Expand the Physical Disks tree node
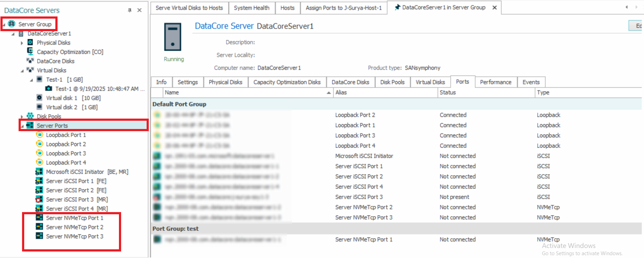This screenshot has height=261, width=644. coord(22,43)
